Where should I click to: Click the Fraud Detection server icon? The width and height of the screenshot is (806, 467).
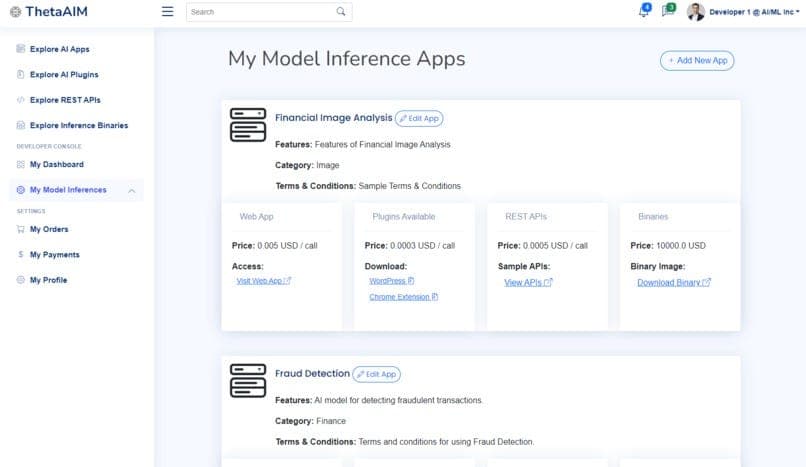[x=247, y=381]
